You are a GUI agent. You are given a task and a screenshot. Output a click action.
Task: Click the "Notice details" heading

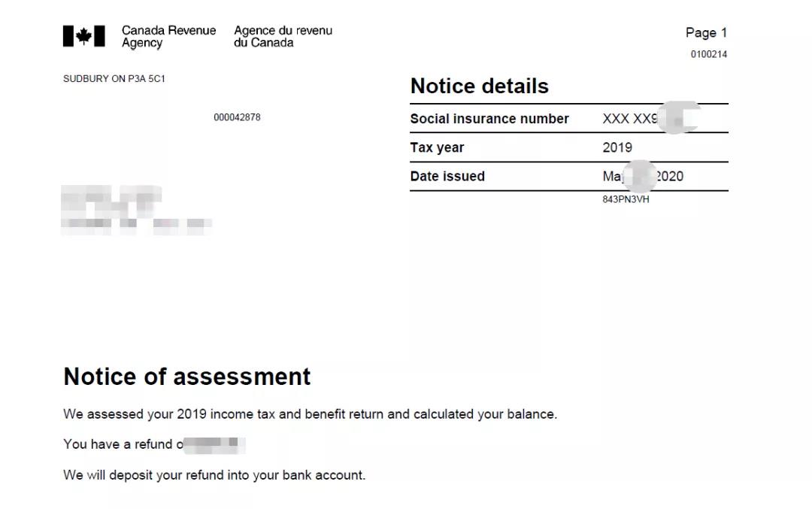pyautogui.click(x=479, y=86)
